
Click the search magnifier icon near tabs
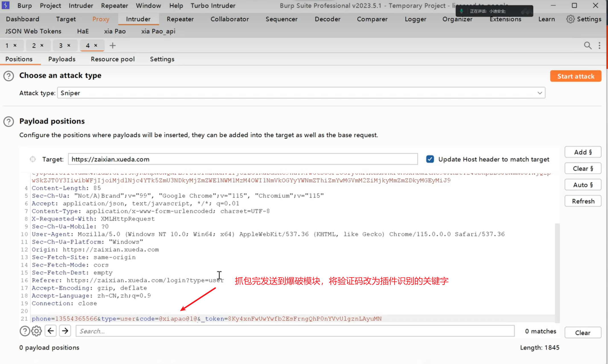(x=587, y=46)
